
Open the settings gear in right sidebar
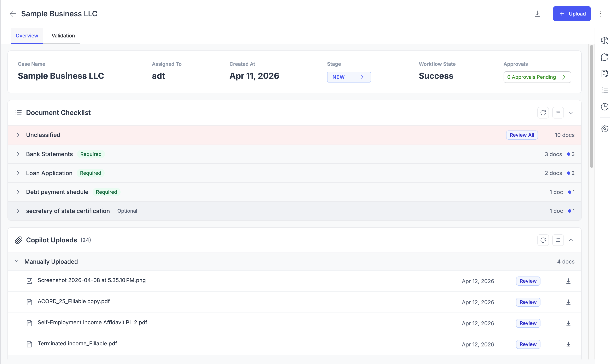point(604,128)
